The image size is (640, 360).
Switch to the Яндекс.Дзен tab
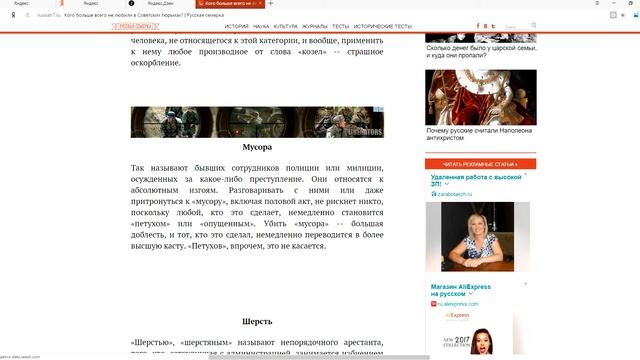[x=160, y=3]
